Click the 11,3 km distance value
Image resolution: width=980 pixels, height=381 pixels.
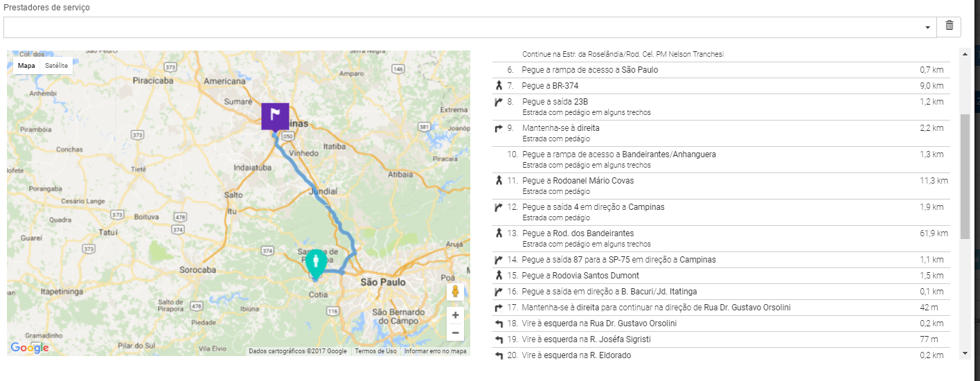(934, 181)
